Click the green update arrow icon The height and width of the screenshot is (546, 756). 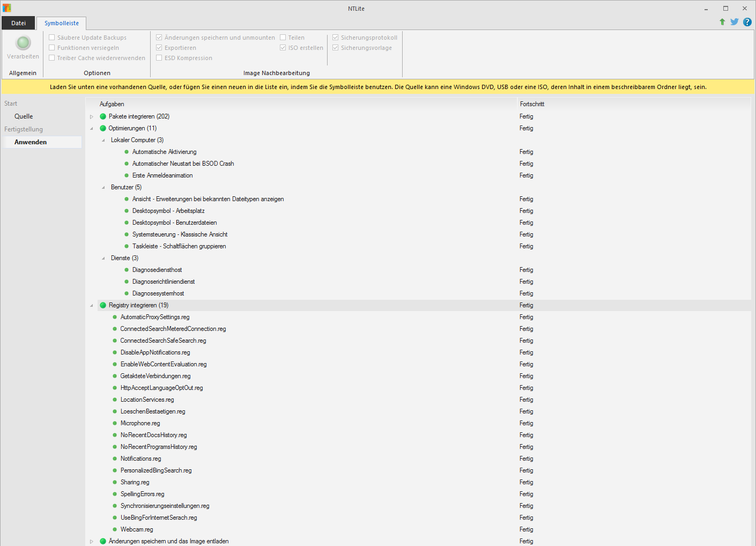(x=722, y=22)
